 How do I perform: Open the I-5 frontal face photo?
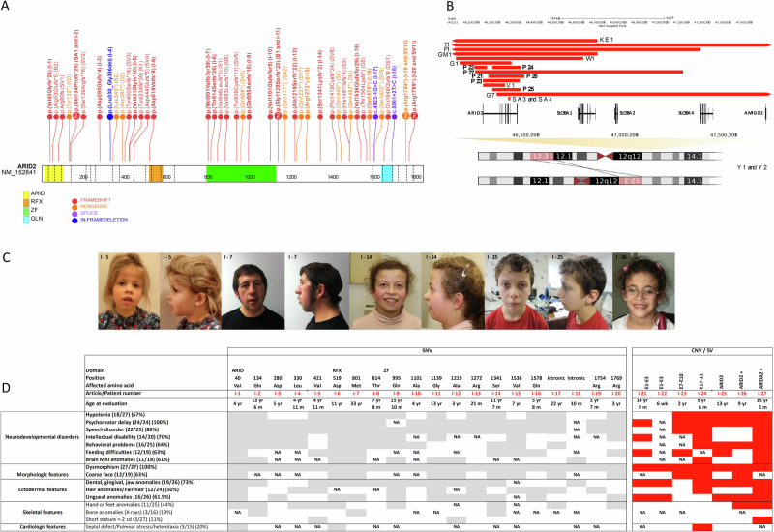pyautogui.click(x=129, y=291)
